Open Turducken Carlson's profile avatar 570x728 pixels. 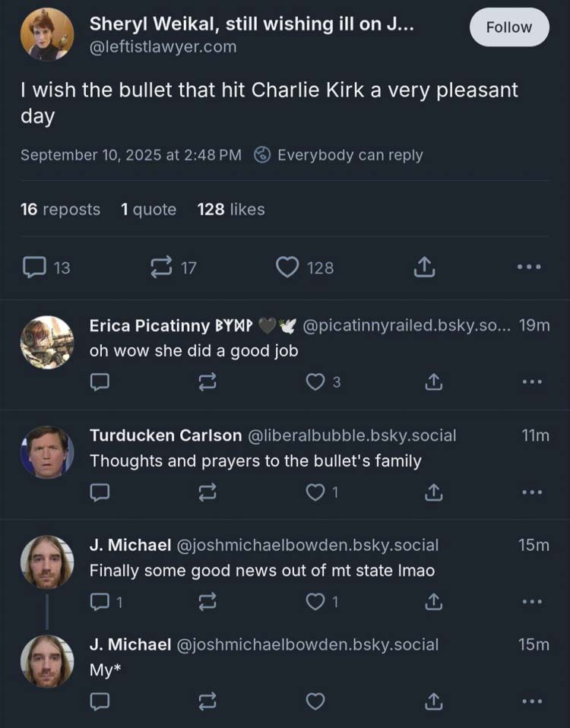point(47,451)
